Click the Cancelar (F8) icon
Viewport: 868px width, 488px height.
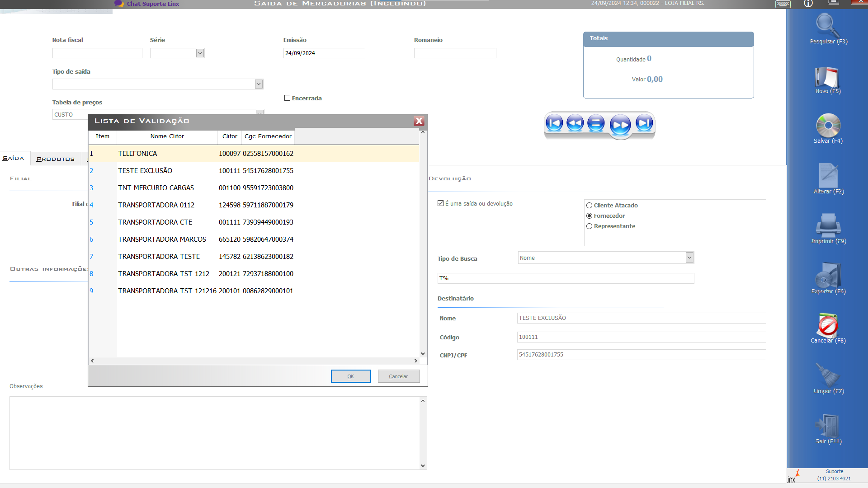pos(828,325)
